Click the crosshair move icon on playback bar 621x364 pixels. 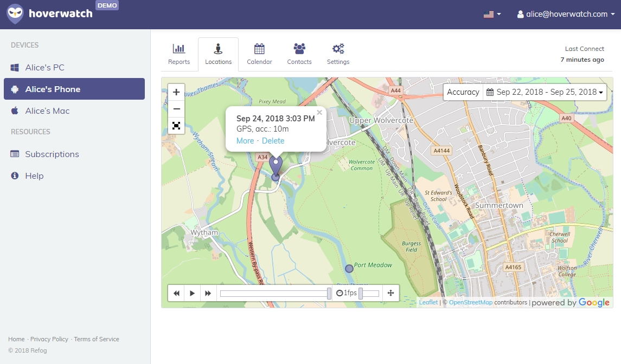(390, 293)
